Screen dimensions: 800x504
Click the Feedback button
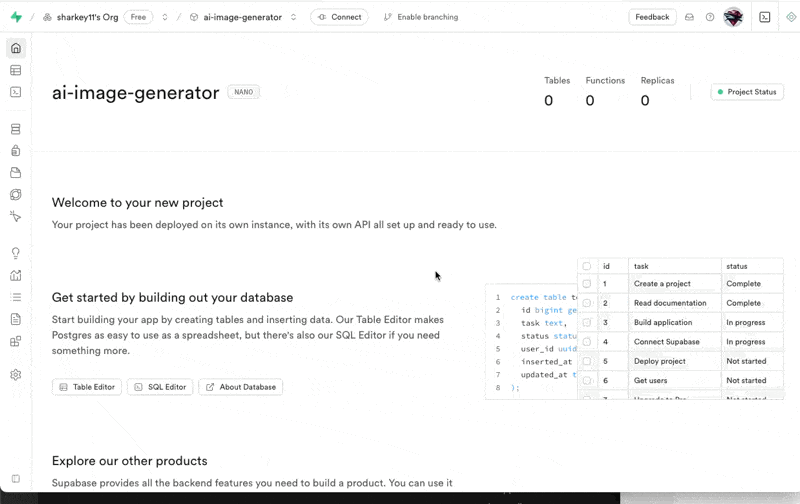pos(652,17)
